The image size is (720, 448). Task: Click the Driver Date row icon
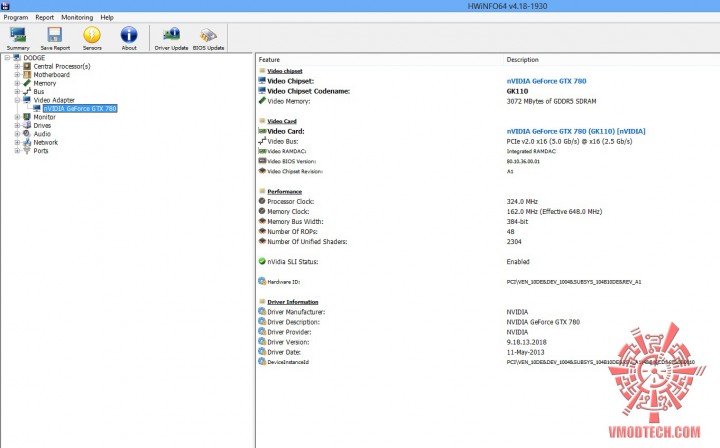(x=262, y=352)
